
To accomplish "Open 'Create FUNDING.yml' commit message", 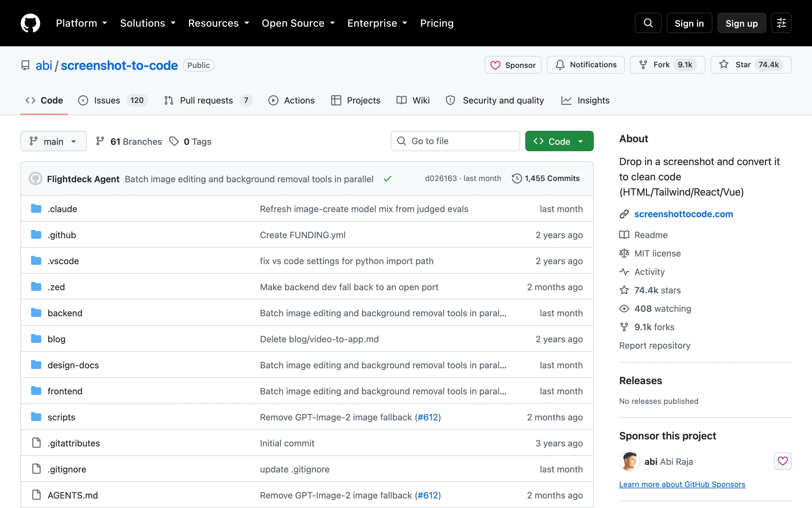I will click(x=303, y=235).
